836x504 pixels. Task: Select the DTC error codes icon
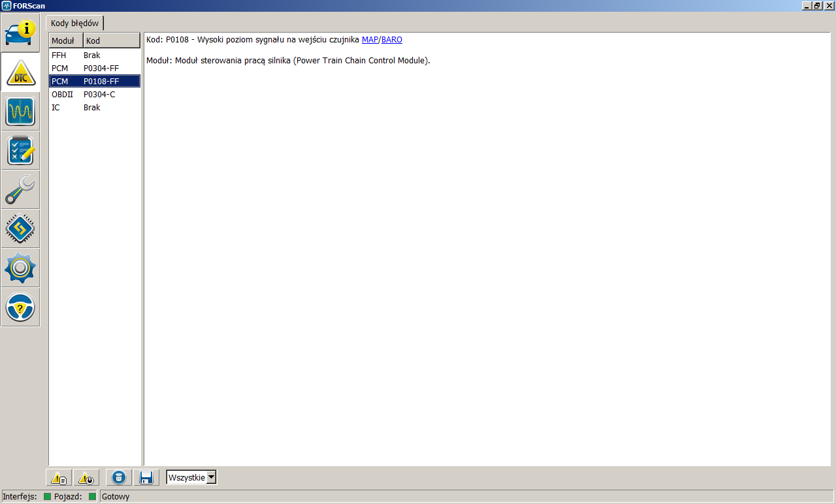click(x=20, y=72)
